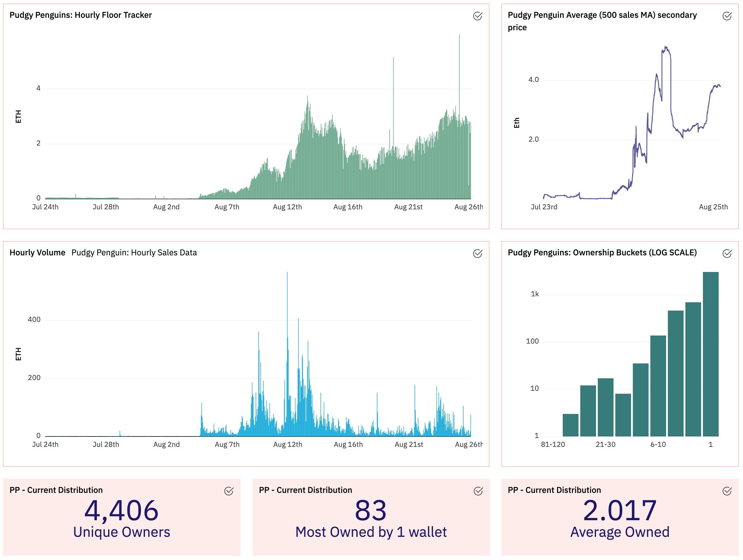Open Pudgy Penguins: Hourly Floor Tracker title
This screenshot has width=743, height=560.
point(80,15)
